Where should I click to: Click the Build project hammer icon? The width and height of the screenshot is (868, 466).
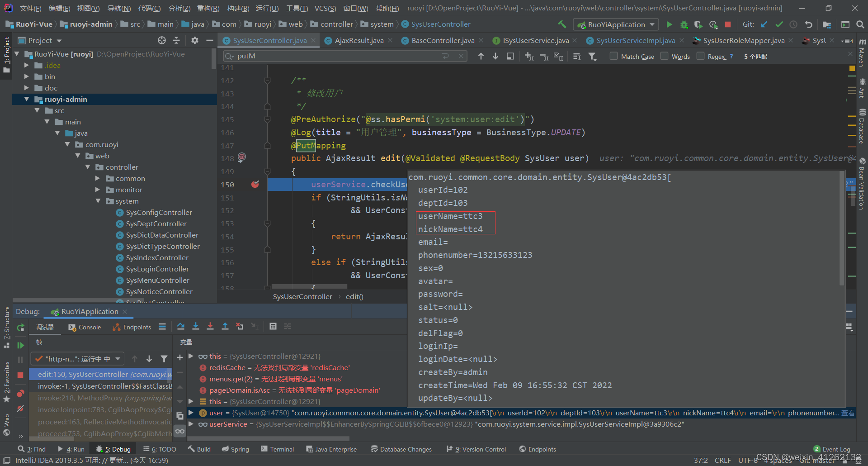pyautogui.click(x=562, y=24)
